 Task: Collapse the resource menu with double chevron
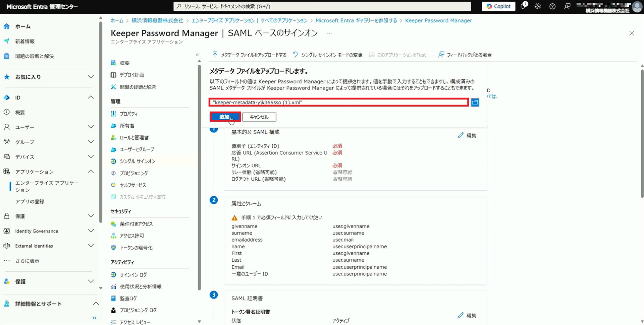(197, 55)
